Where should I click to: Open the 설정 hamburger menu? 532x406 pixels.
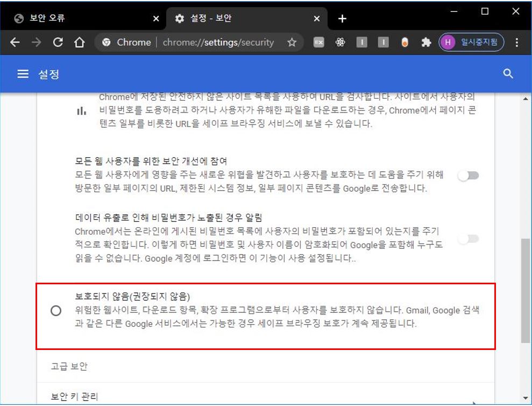pyautogui.click(x=23, y=74)
